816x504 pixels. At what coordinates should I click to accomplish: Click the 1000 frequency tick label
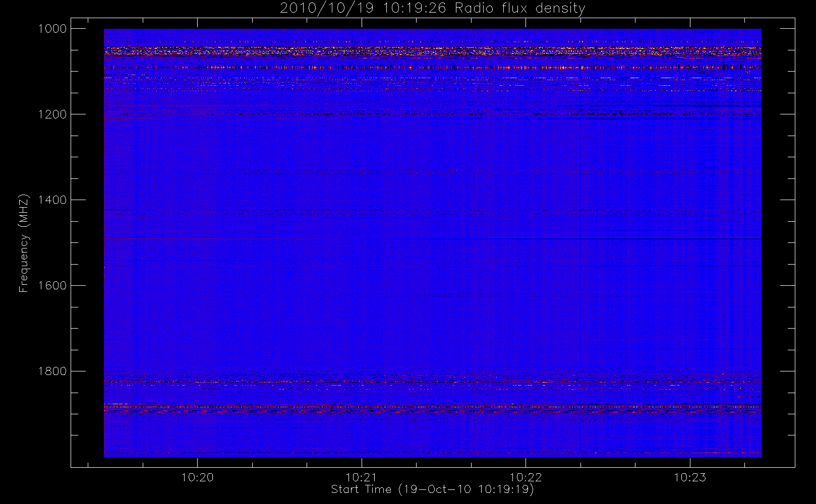point(52,29)
